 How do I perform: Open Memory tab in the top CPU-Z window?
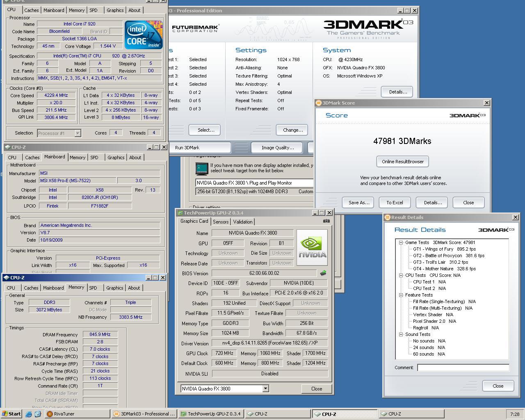coord(77,10)
